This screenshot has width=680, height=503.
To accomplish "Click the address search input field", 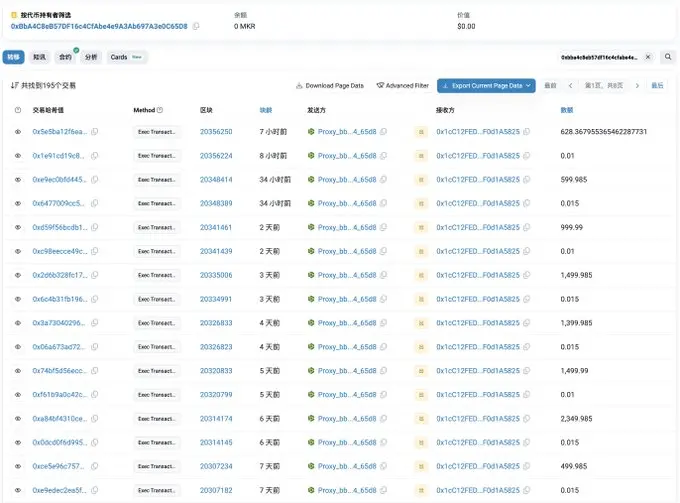I will (x=596, y=58).
